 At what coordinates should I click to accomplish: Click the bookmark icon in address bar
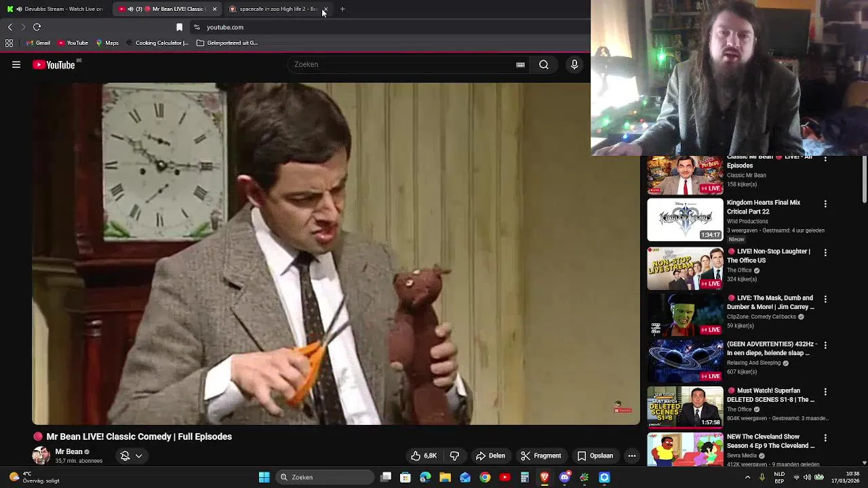pos(179,27)
